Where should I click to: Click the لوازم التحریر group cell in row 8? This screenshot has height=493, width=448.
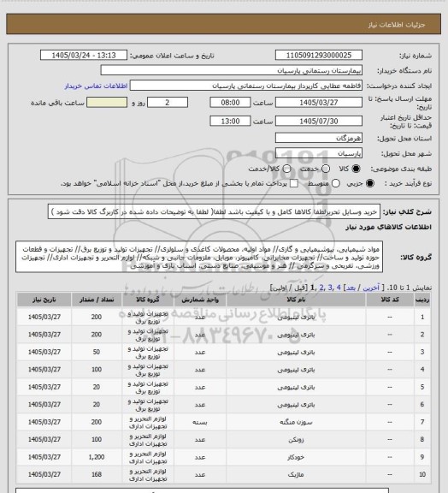click(148, 440)
